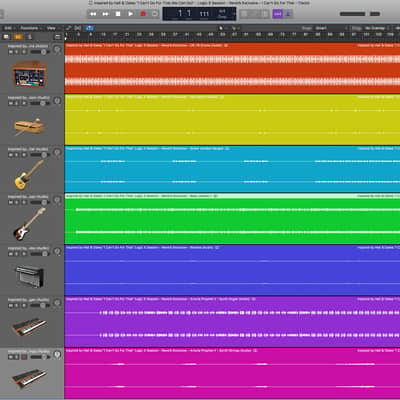The image size is (400, 400).
Task: Open the LCD display mode arrow
Action: [234, 14]
